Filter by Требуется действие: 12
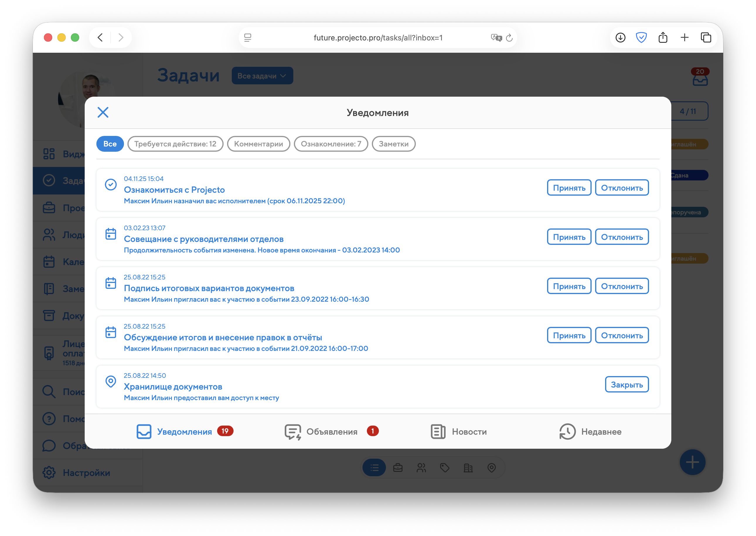 pyautogui.click(x=175, y=144)
